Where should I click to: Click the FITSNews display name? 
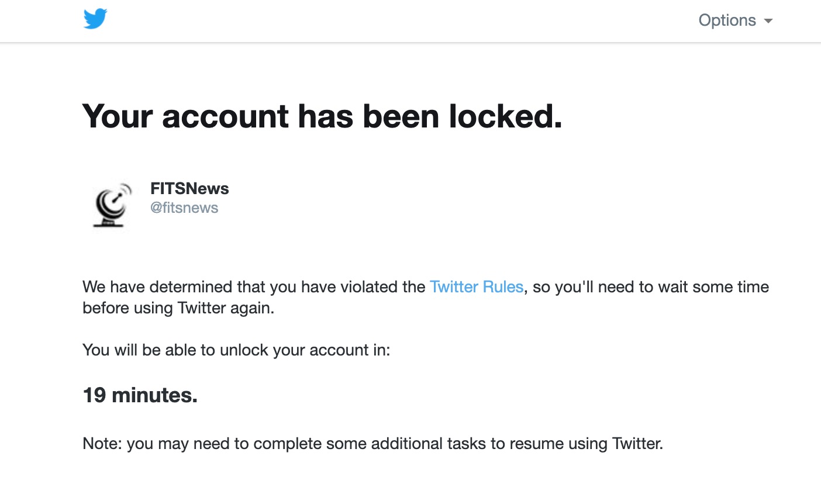[189, 188]
